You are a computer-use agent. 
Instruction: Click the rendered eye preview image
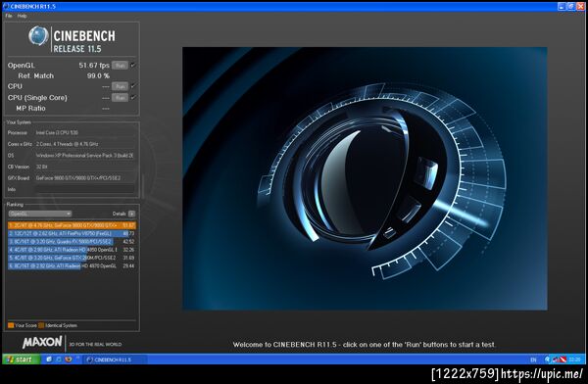point(365,178)
